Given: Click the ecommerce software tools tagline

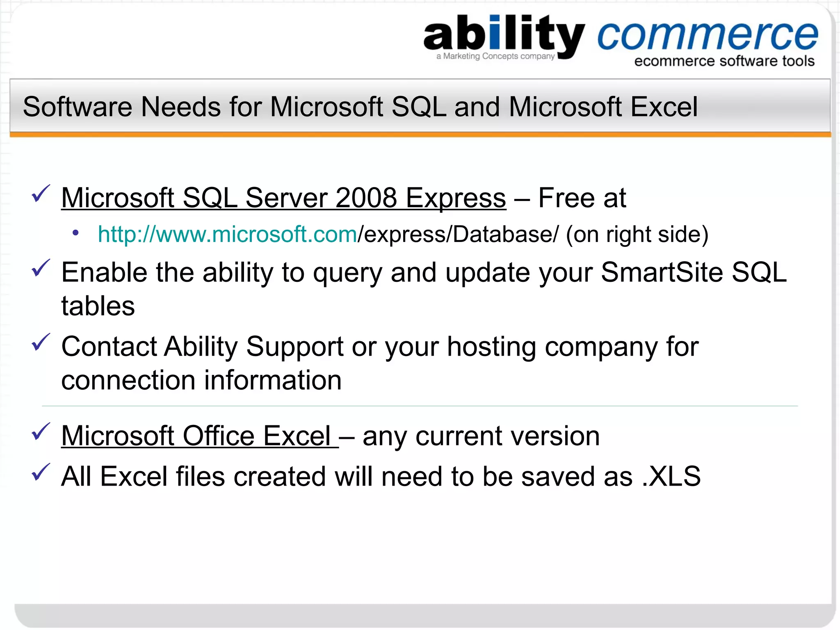Looking at the screenshot, I should click(x=724, y=61).
